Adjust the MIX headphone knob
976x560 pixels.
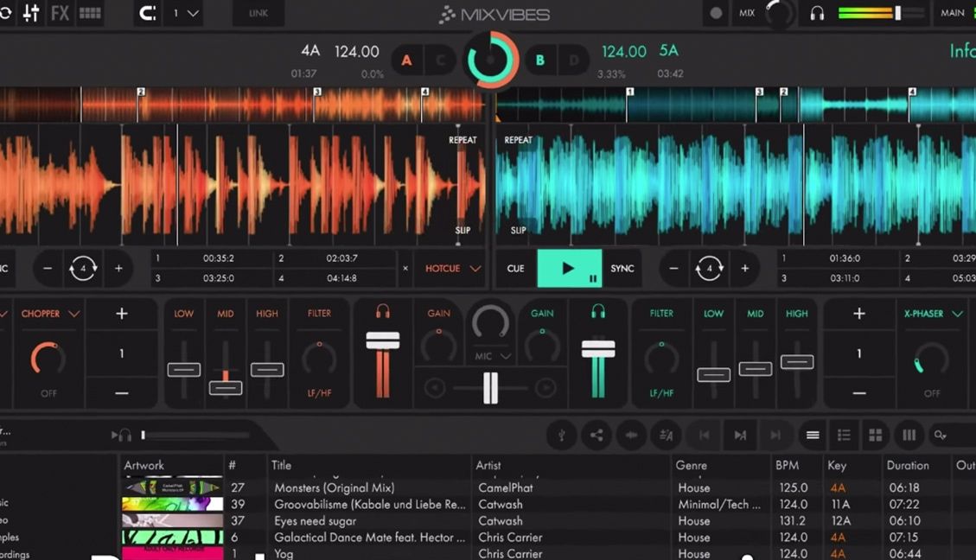pyautogui.click(x=779, y=13)
